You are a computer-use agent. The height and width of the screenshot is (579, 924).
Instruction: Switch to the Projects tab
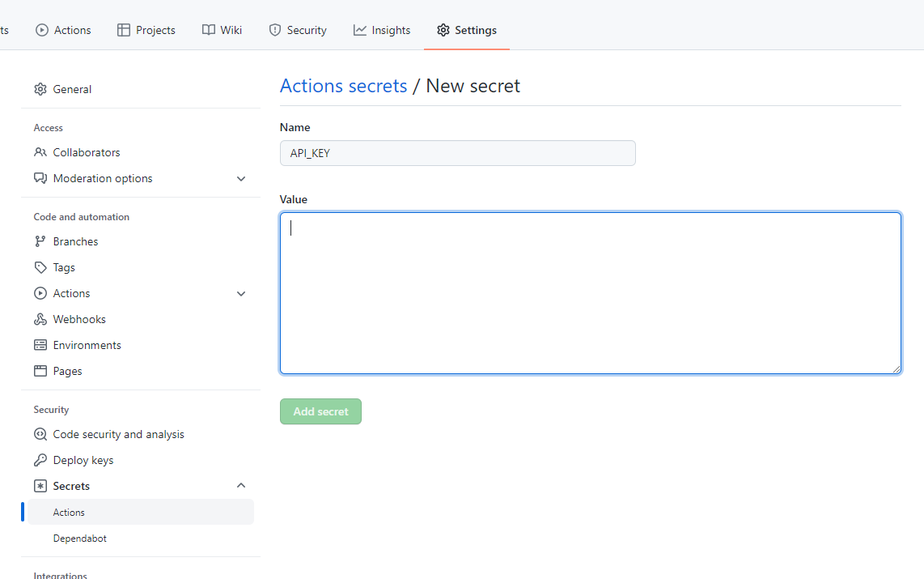146,29
